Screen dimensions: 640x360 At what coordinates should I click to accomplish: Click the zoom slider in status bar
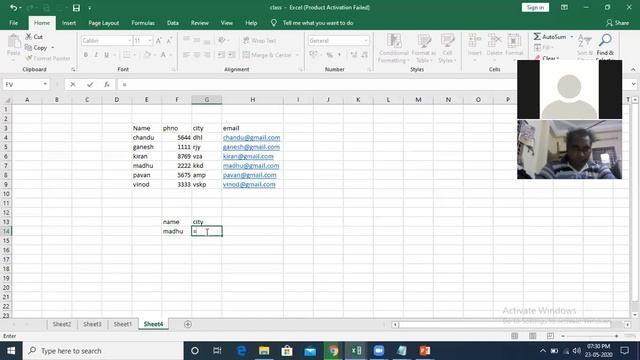click(x=590, y=336)
